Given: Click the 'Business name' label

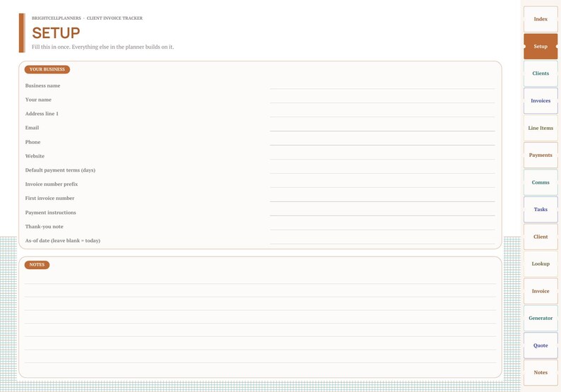Looking at the screenshot, I should (x=42, y=86).
